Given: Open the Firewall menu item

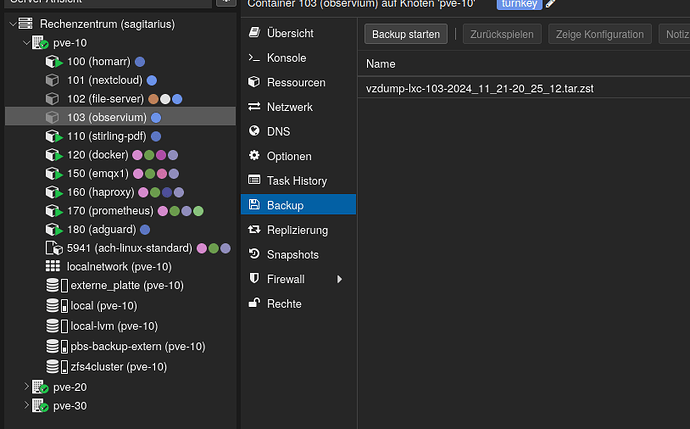Looking at the screenshot, I should [298, 279].
